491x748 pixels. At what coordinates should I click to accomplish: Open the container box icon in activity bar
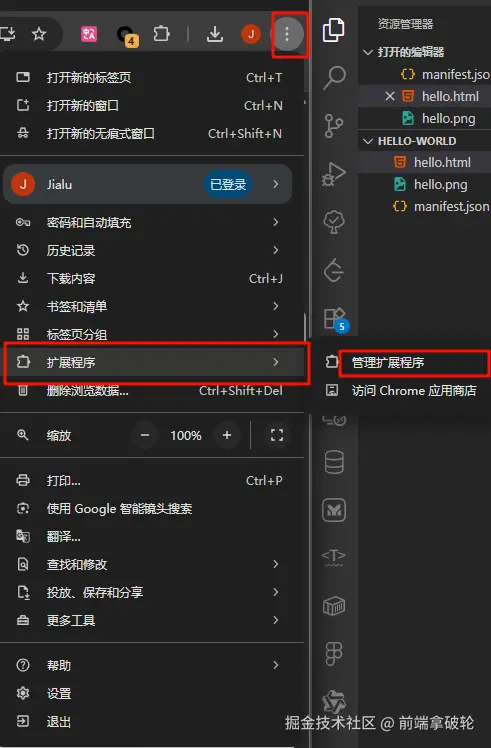(x=334, y=606)
